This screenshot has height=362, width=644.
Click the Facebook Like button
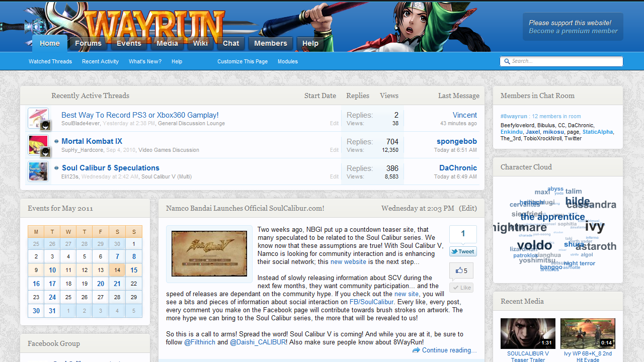461,288
